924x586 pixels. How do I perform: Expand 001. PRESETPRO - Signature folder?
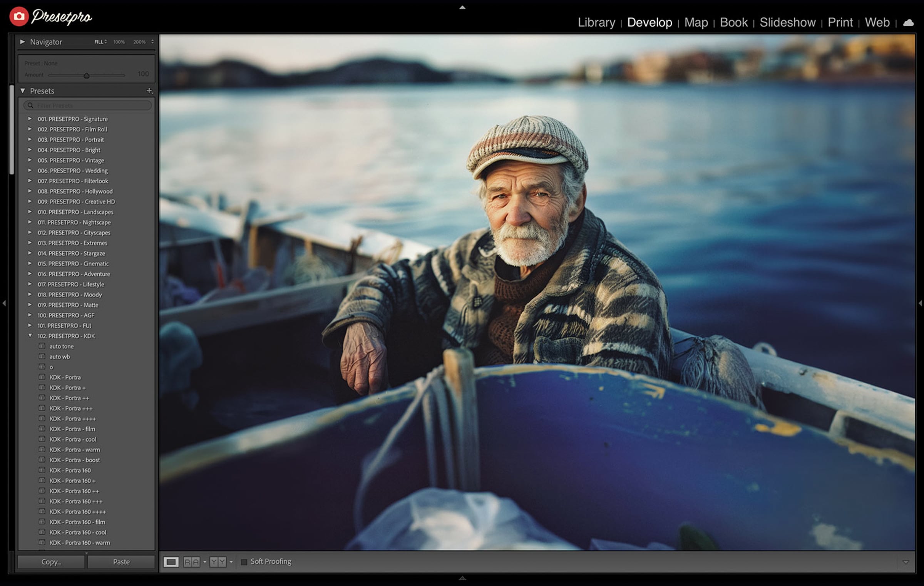coord(30,119)
